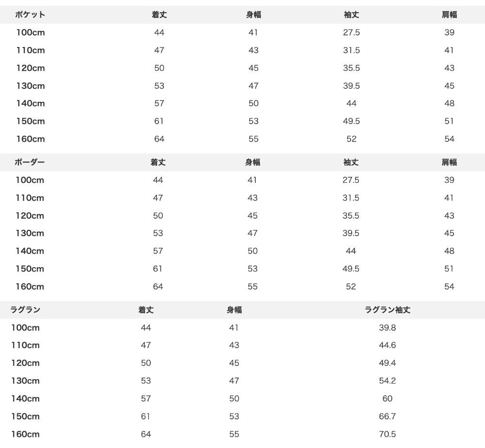The width and height of the screenshot is (485, 448).
Task: Click the ボーダー table header label
Action: click(x=30, y=162)
